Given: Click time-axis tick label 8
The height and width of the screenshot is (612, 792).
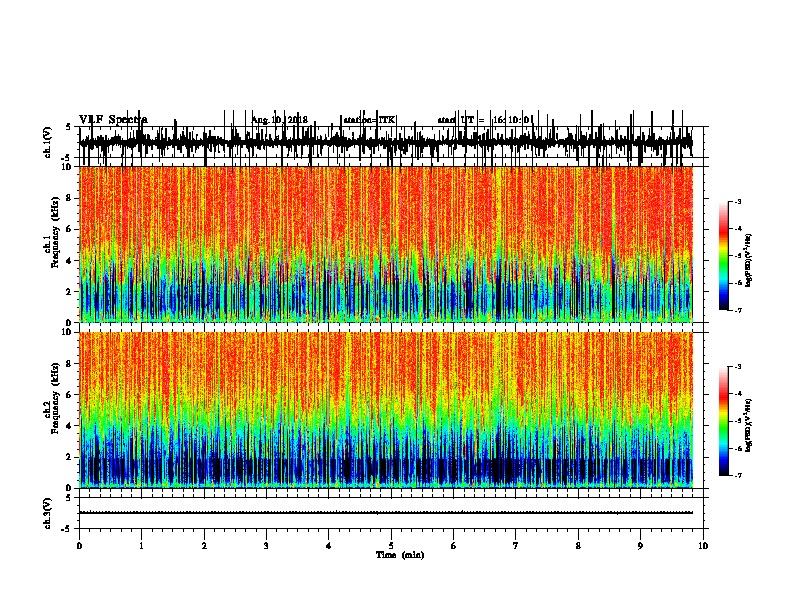Looking at the screenshot, I should pyautogui.click(x=578, y=546).
